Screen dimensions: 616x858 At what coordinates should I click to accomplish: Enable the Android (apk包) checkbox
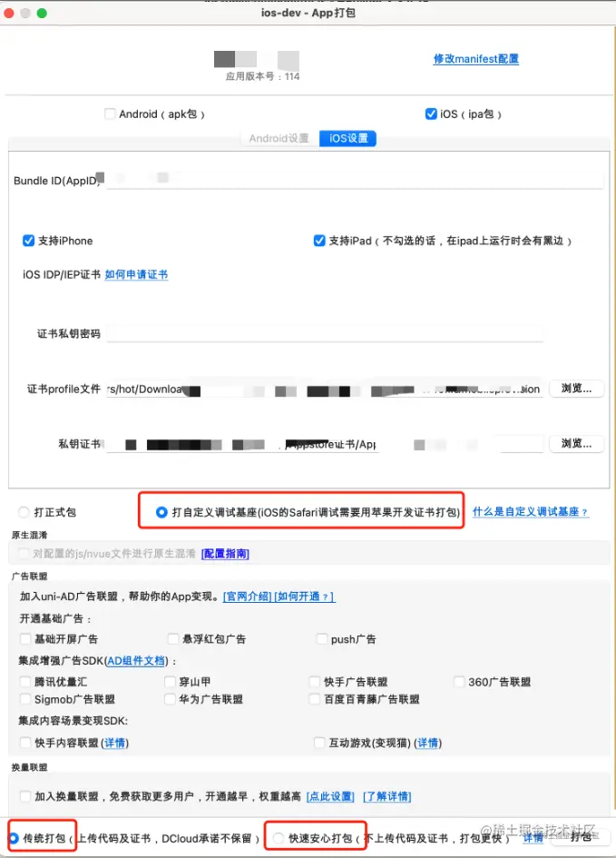[x=110, y=113]
